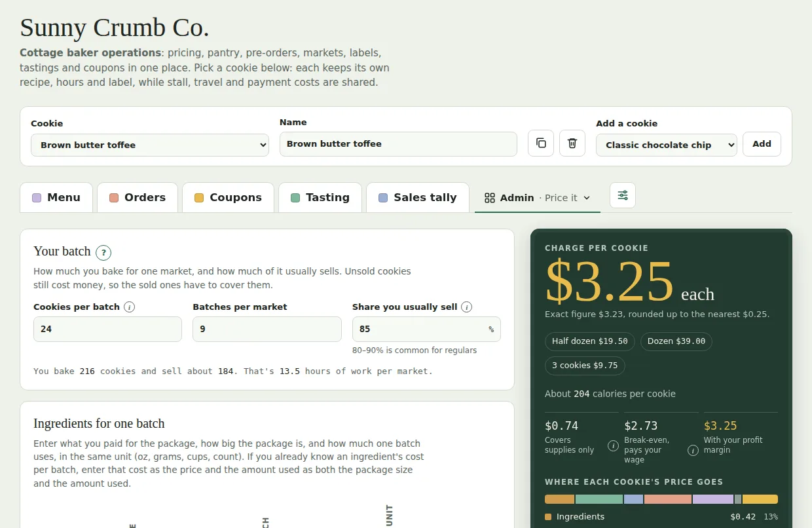Click the Sunny Crumb Co. heading
This screenshot has height=528, width=812.
click(115, 28)
